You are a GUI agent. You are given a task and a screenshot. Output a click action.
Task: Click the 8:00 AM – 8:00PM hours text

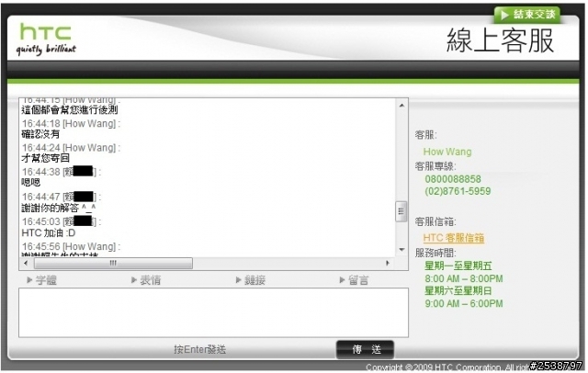point(463,278)
